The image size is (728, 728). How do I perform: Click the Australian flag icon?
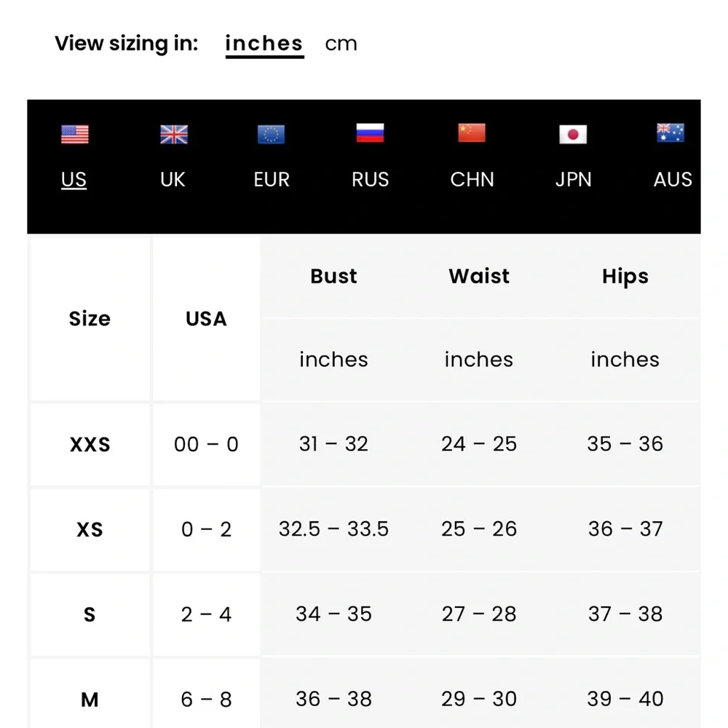coord(670,133)
